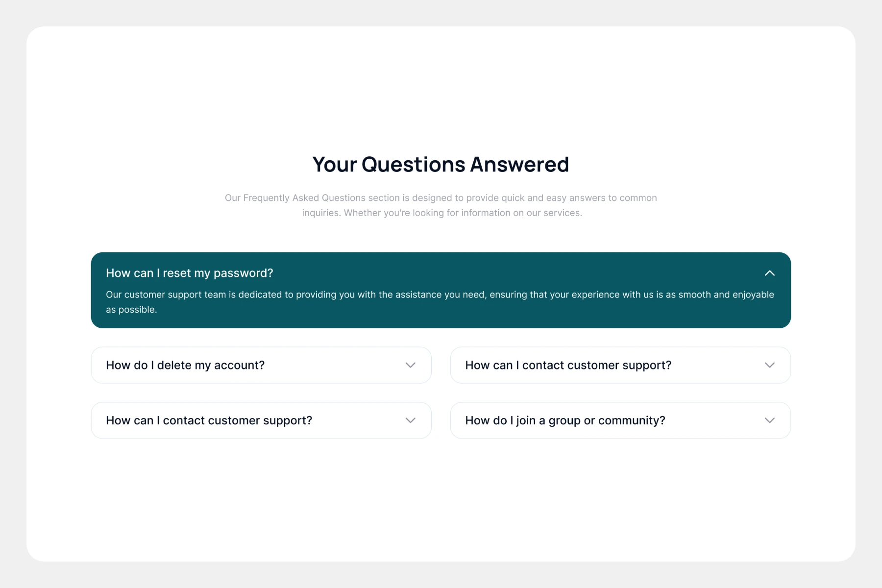Expand the join a group or community chevron

tap(769, 420)
